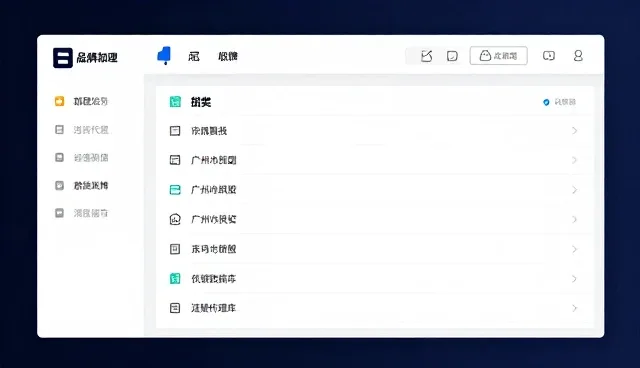Click the dark blue app logo icon

point(63,58)
